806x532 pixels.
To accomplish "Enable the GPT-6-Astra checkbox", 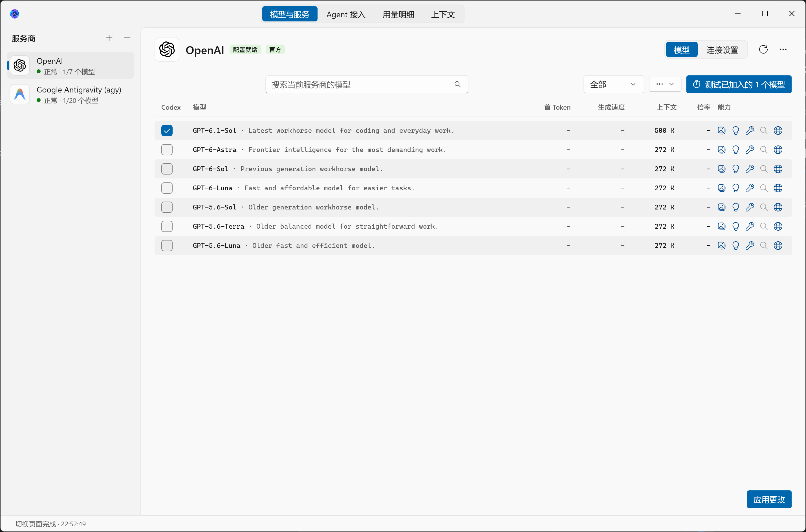I will click(167, 150).
